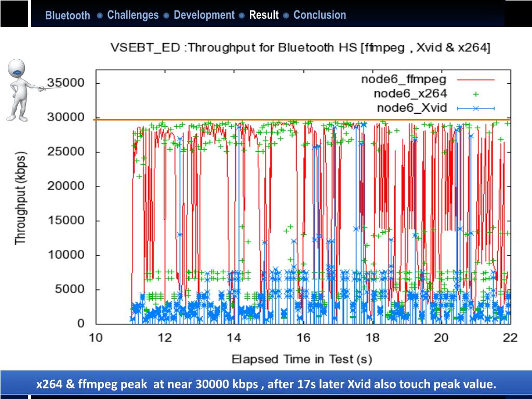Select the 30000 tick on the throughput axis
This screenshot has width=532, height=399.
[x=66, y=117]
